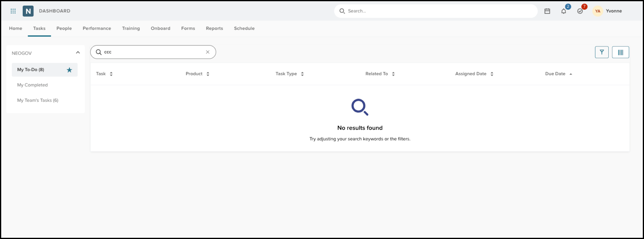Open the Performance tab
This screenshot has width=644, height=239.
click(97, 28)
